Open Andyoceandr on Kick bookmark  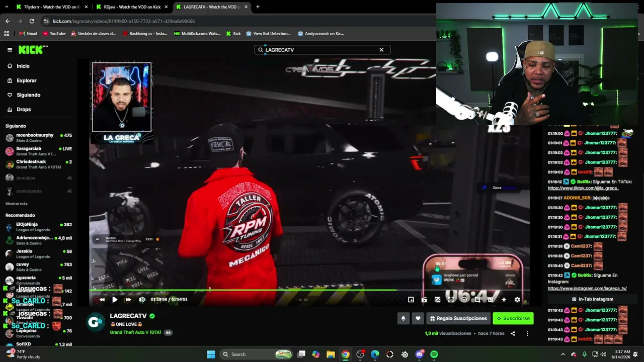coord(321,34)
